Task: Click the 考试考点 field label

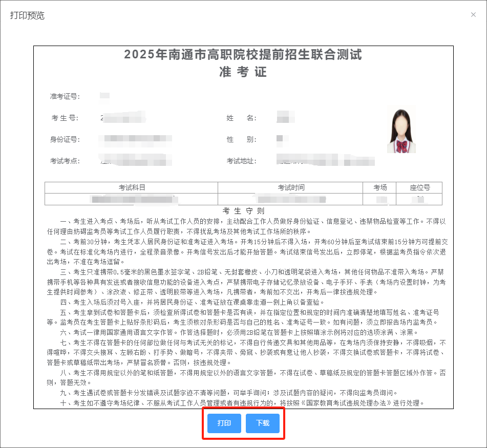Action: 65,161
